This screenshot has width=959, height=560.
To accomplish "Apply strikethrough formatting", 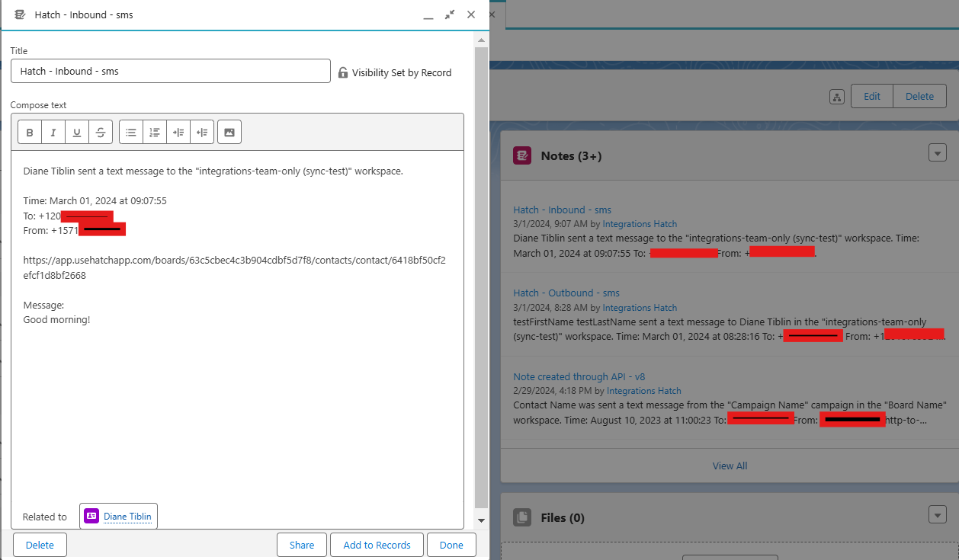I will click(101, 133).
